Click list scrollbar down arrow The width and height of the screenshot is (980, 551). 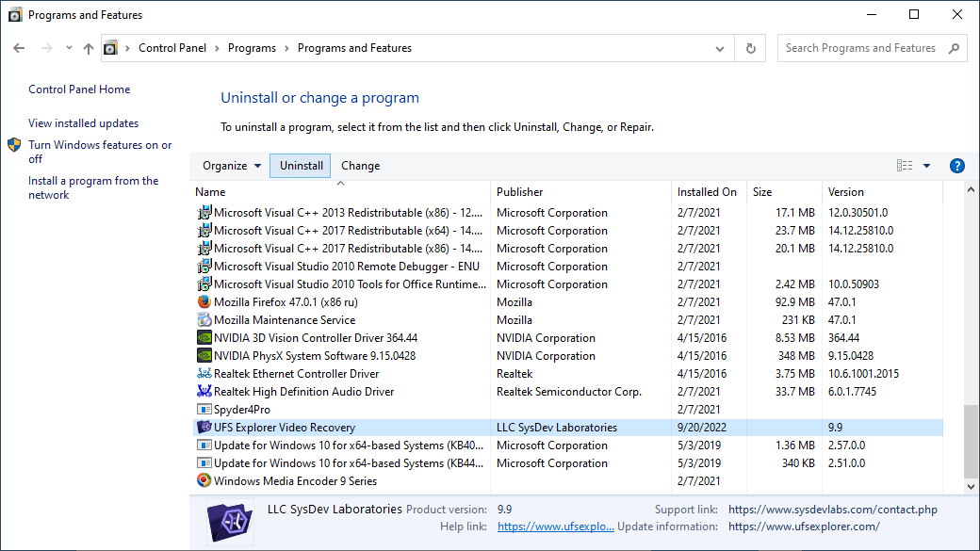click(x=971, y=487)
